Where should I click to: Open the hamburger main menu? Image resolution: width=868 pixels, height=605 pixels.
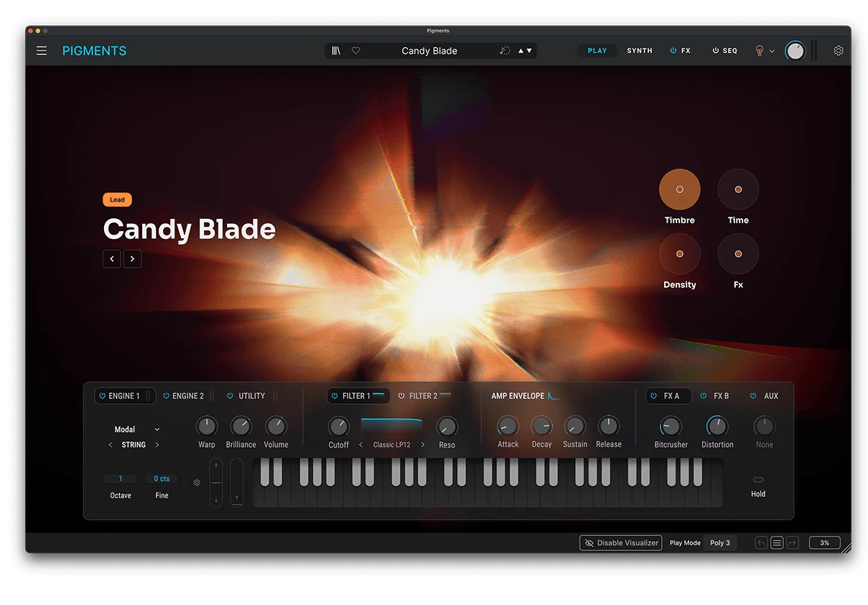(42, 51)
